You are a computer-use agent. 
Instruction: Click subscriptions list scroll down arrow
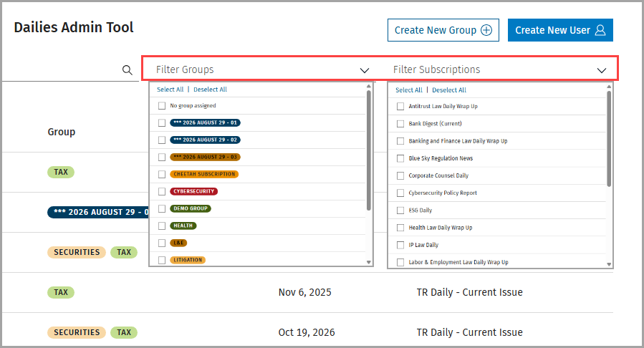(x=609, y=265)
